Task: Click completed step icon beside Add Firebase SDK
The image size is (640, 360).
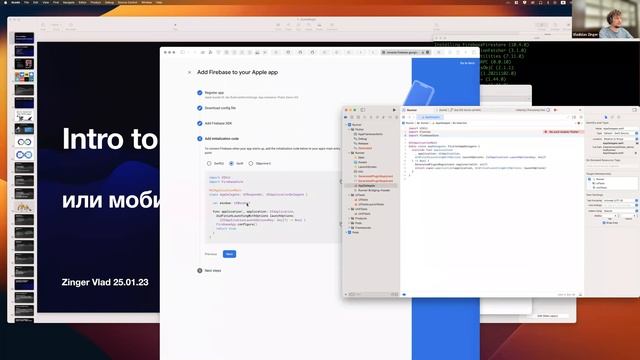Action: point(200,123)
